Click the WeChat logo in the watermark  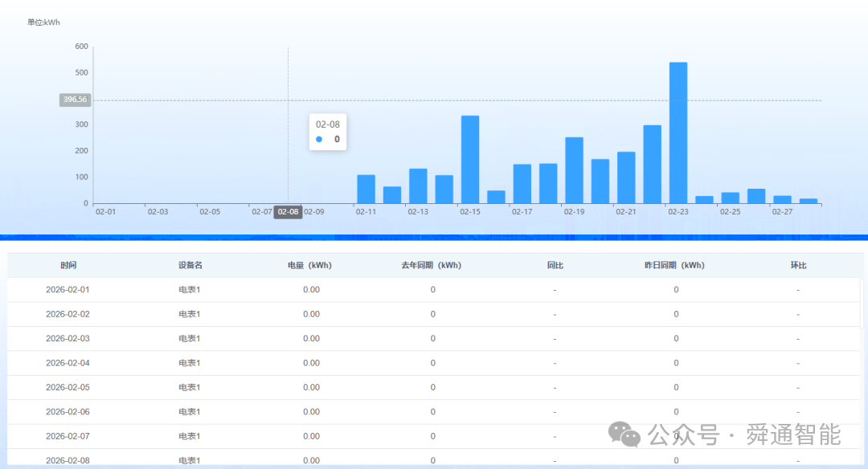click(x=624, y=434)
